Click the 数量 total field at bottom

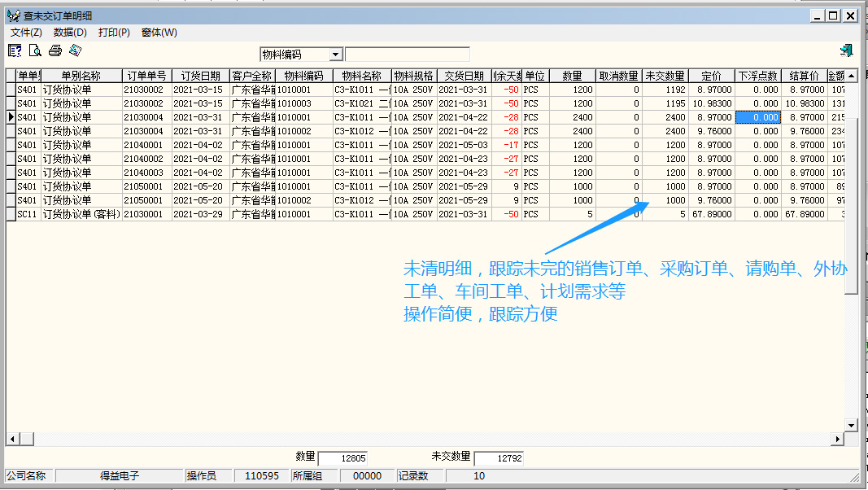click(x=342, y=458)
